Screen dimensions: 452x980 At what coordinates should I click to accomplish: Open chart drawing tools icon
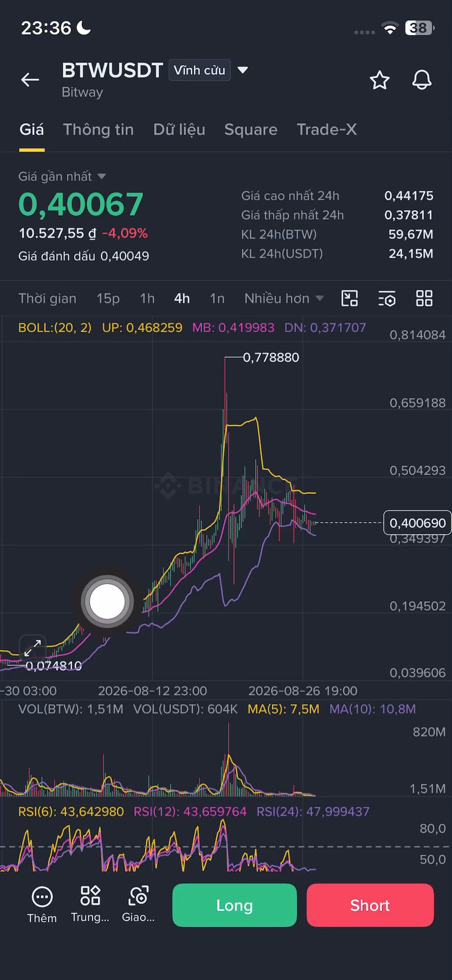pyautogui.click(x=349, y=298)
